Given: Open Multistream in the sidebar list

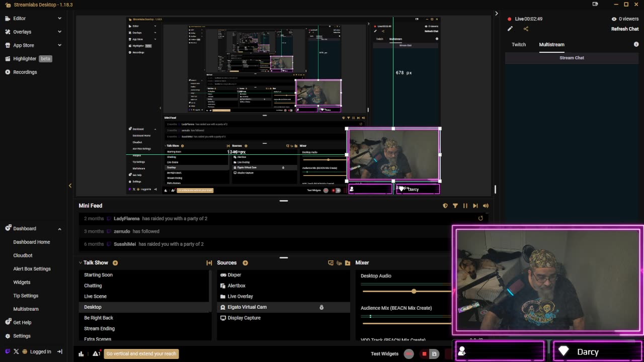Looking at the screenshot, I should 26,309.
